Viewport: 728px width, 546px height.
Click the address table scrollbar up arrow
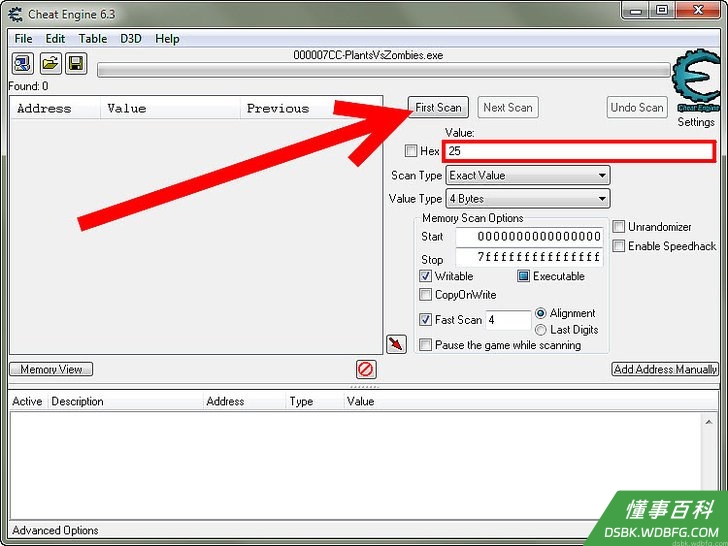tap(708, 422)
